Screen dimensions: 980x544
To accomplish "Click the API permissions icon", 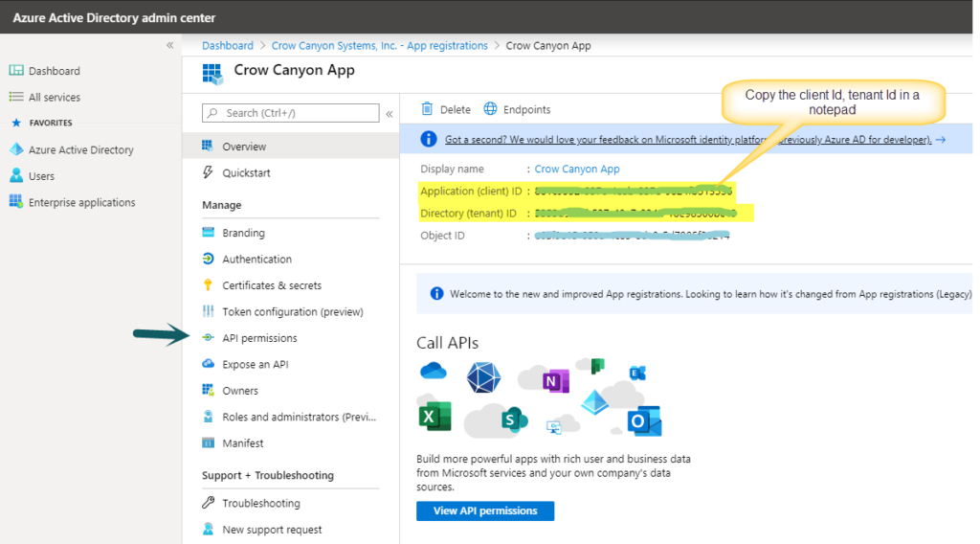I will 208,337.
